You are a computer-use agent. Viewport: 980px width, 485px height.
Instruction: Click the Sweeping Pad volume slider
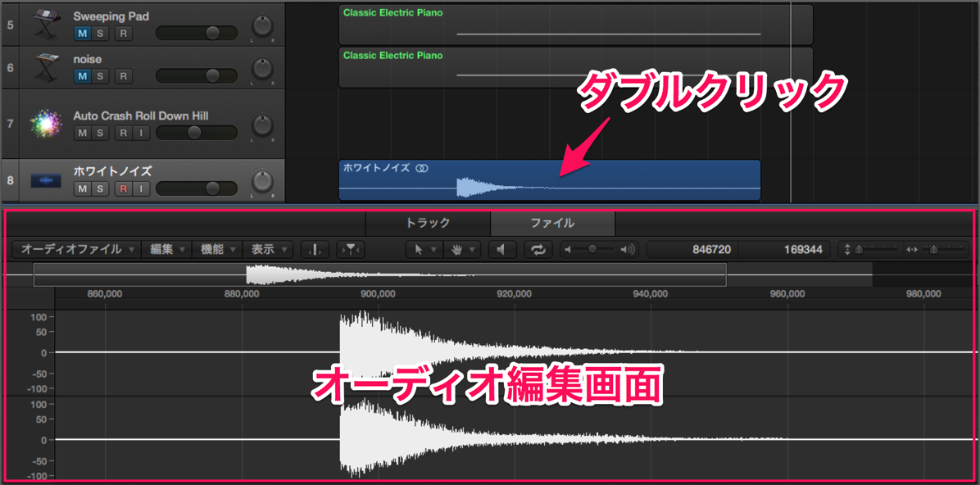(197, 33)
